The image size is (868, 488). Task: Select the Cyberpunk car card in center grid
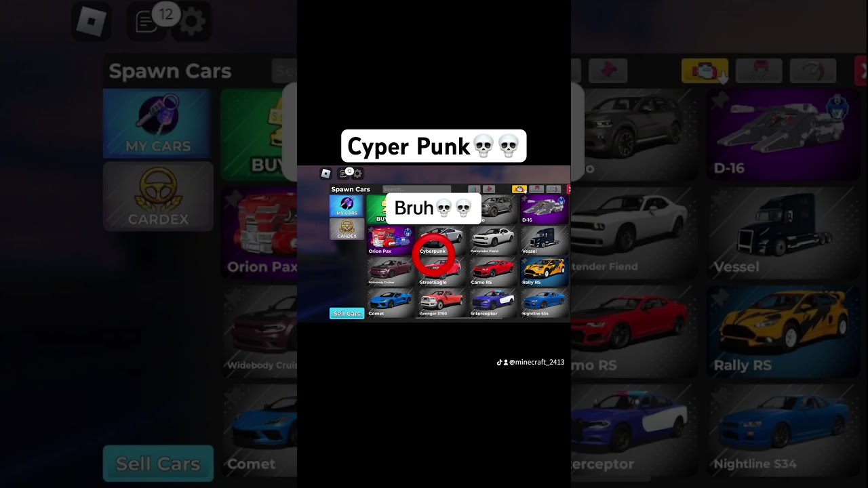pyautogui.click(x=441, y=240)
